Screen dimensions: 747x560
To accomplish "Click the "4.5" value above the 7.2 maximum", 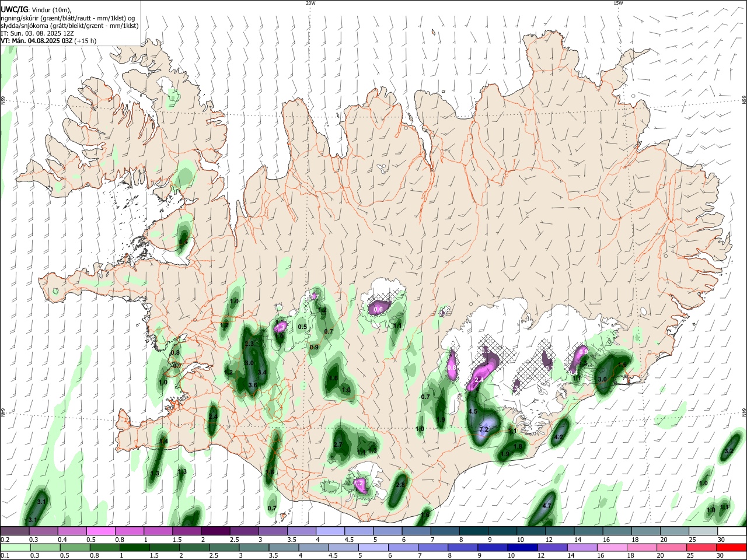I will [473, 412].
